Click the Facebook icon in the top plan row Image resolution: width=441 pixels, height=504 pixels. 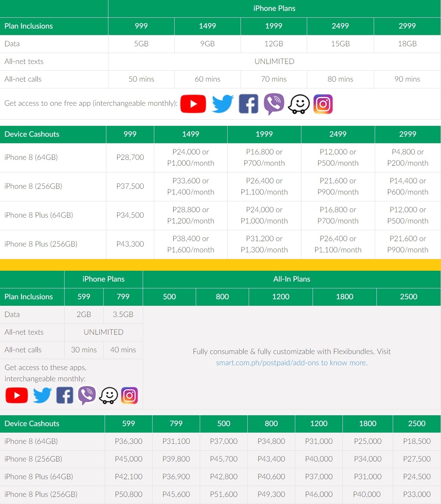248,104
